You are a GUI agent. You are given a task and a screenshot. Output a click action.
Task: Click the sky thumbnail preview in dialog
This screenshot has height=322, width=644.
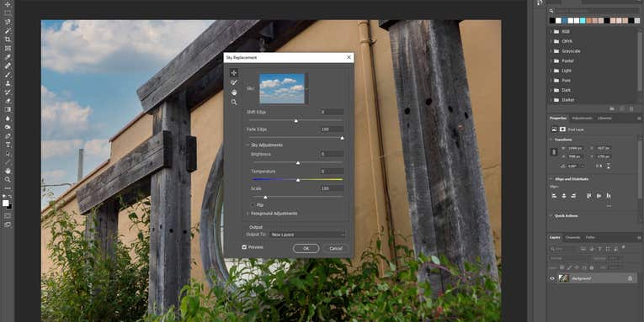pos(282,88)
